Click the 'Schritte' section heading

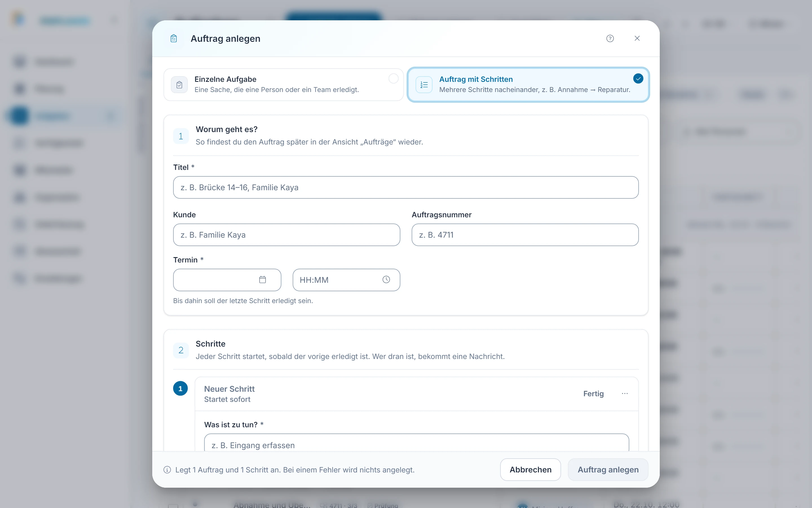tap(210, 344)
